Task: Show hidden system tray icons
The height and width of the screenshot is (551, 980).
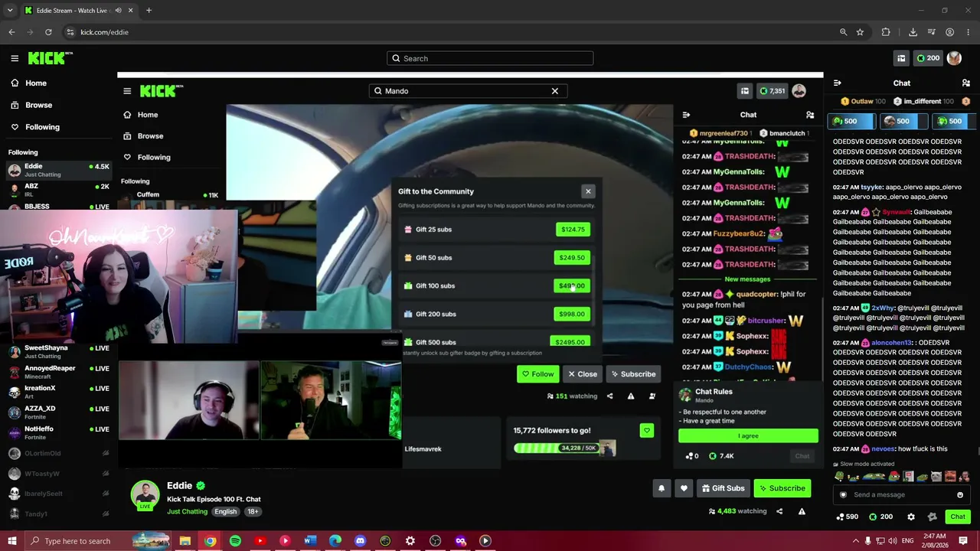Action: 855,541
